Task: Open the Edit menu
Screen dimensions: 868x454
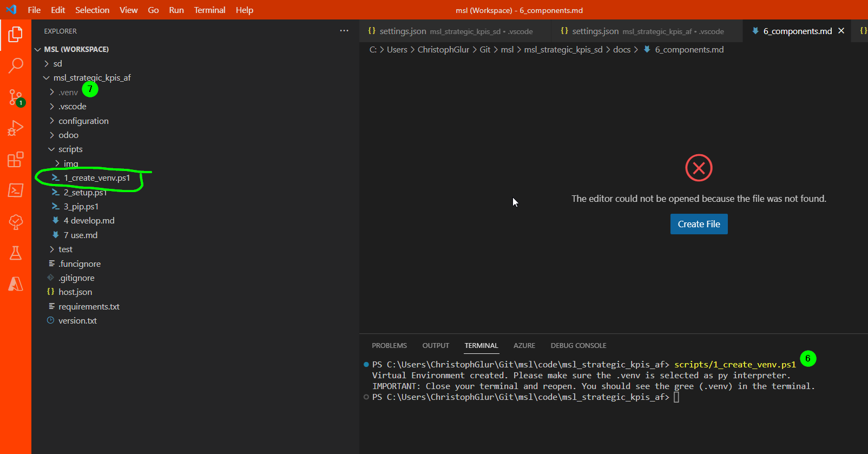Action: coord(58,10)
